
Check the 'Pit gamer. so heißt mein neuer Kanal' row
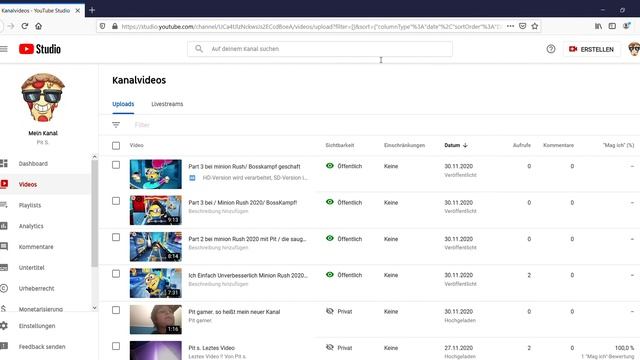point(116,310)
